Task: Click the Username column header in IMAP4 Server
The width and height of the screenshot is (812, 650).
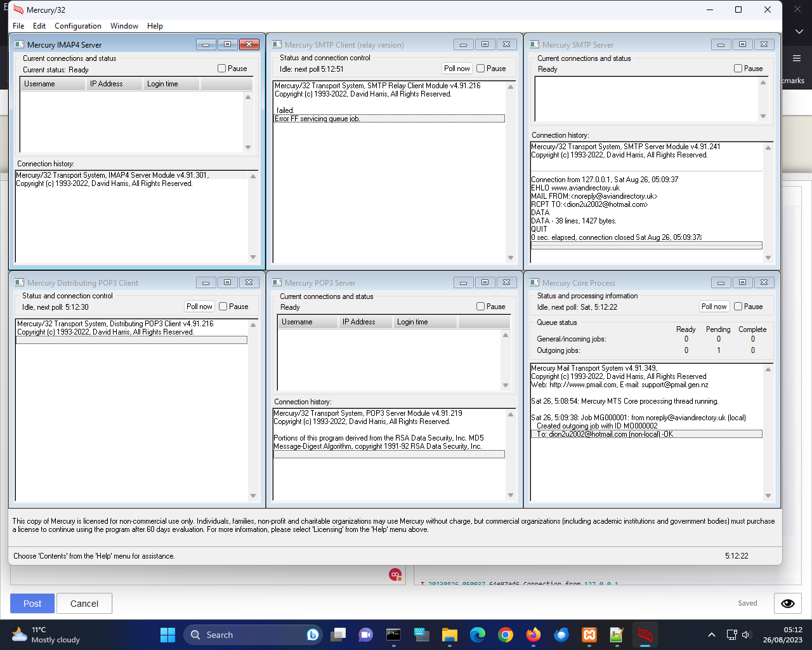Action: [x=39, y=84]
